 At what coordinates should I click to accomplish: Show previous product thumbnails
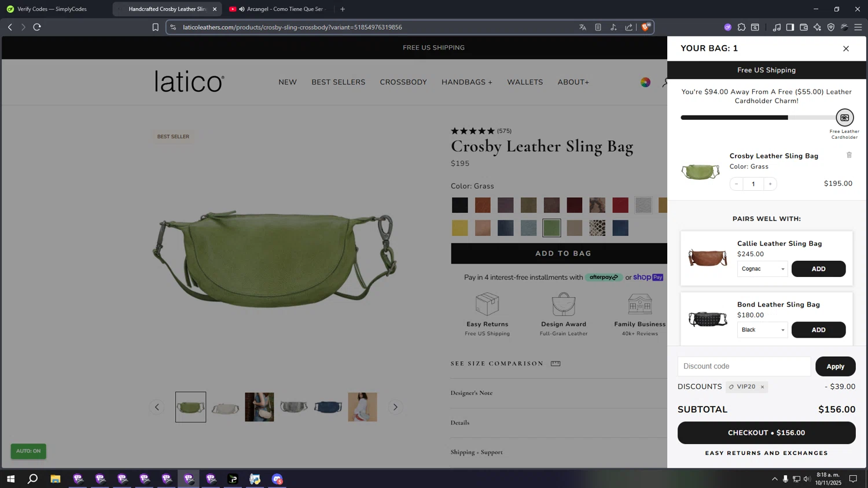click(157, 407)
